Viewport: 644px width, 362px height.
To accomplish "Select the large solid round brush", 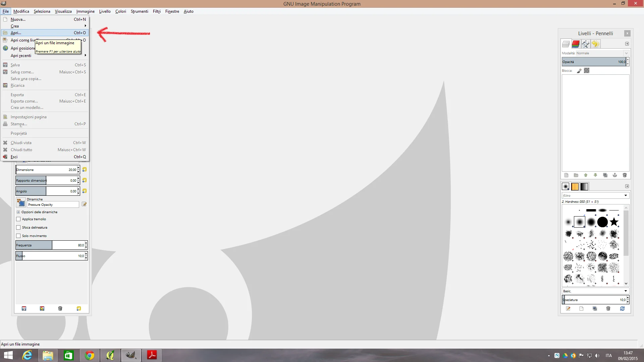I will tap(602, 222).
